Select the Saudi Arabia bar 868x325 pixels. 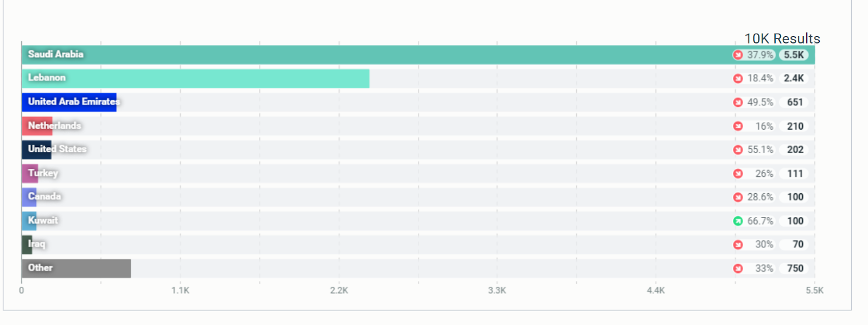tap(418, 55)
